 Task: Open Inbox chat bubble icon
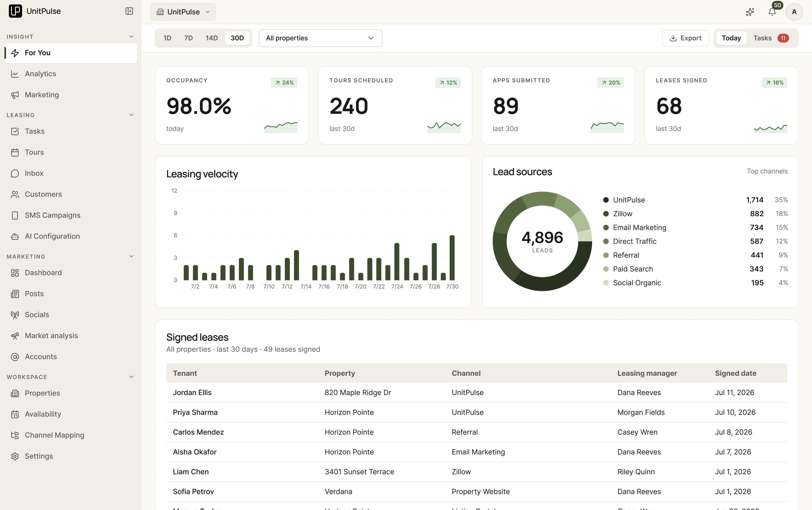coord(15,173)
